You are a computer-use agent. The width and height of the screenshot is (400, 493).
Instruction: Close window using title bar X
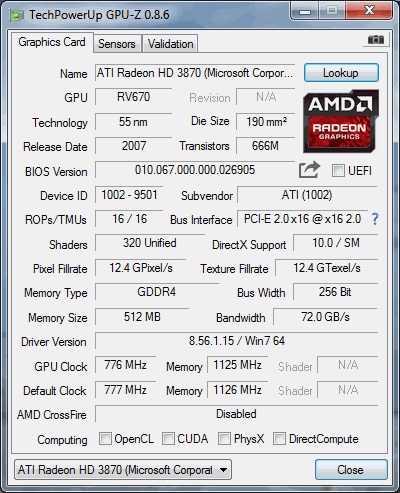(369, 11)
